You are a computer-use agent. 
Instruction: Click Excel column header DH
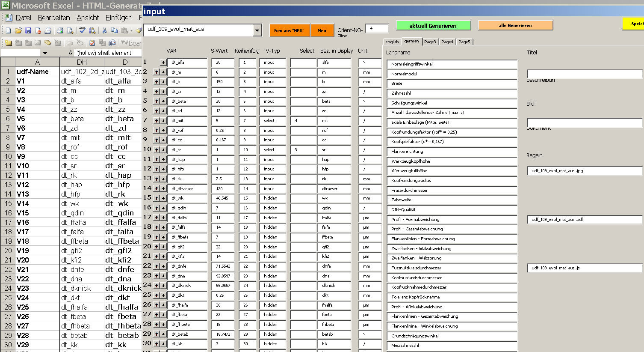[82, 62]
